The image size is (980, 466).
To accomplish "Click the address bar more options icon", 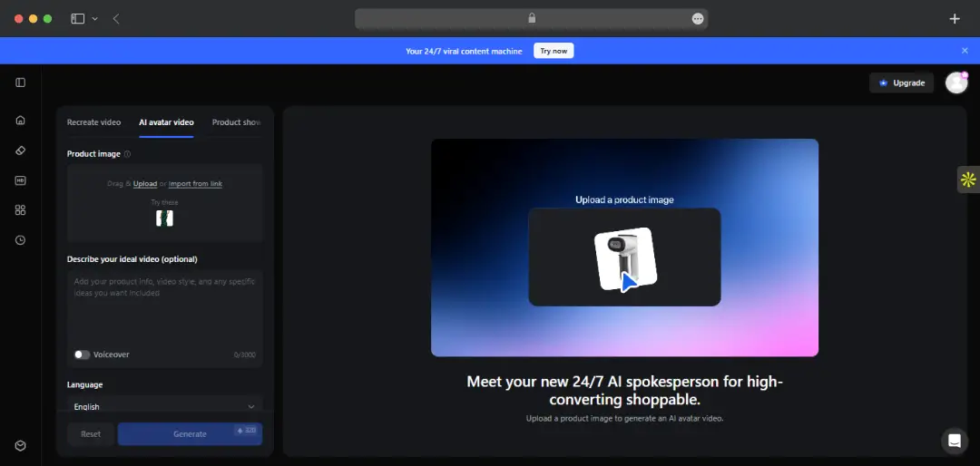I will [x=698, y=19].
